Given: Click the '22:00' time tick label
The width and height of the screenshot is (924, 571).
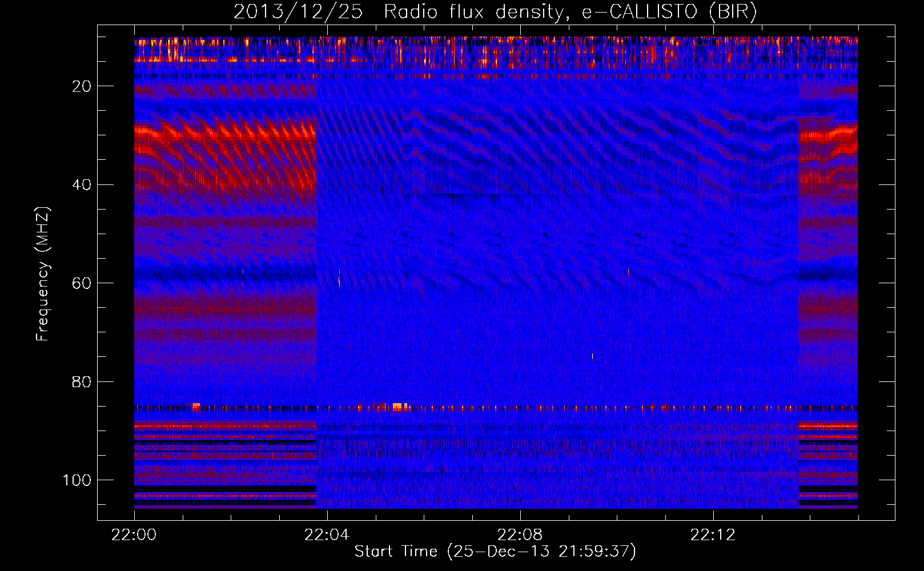Looking at the screenshot, I should 134,535.
